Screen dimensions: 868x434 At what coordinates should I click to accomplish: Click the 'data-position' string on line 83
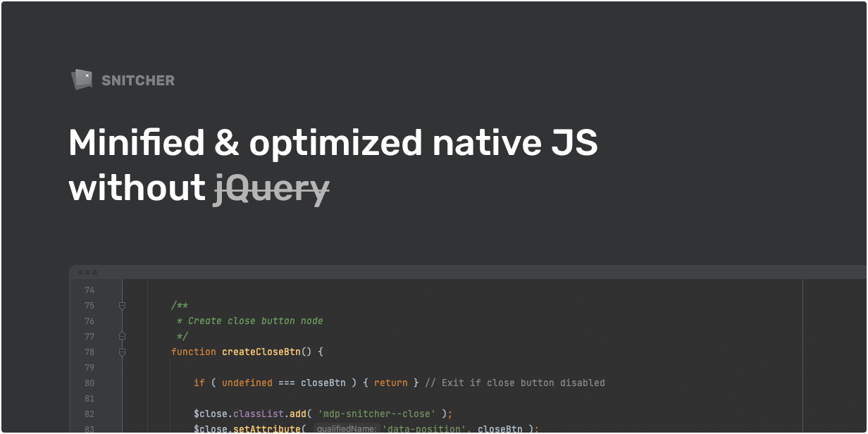click(424, 428)
